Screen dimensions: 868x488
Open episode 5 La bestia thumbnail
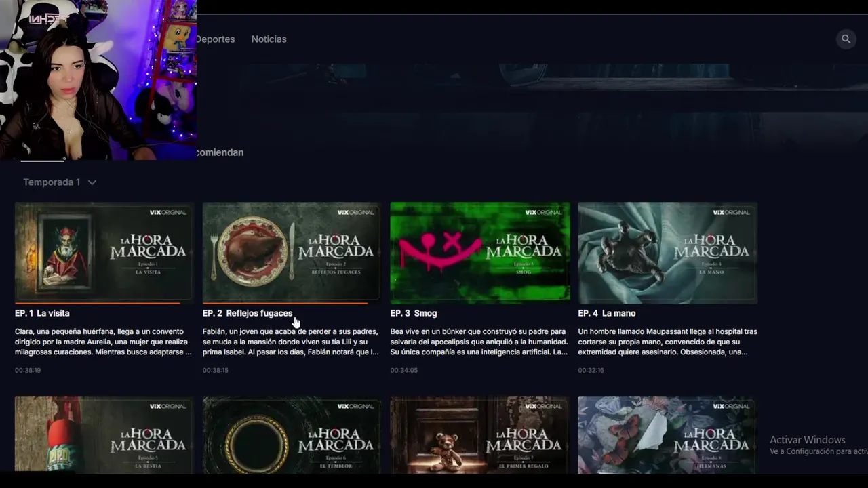(x=104, y=434)
